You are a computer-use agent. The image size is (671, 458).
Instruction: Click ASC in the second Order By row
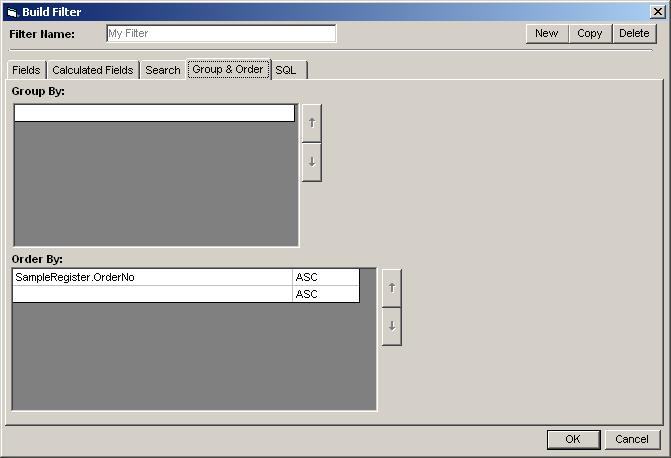pyautogui.click(x=325, y=294)
